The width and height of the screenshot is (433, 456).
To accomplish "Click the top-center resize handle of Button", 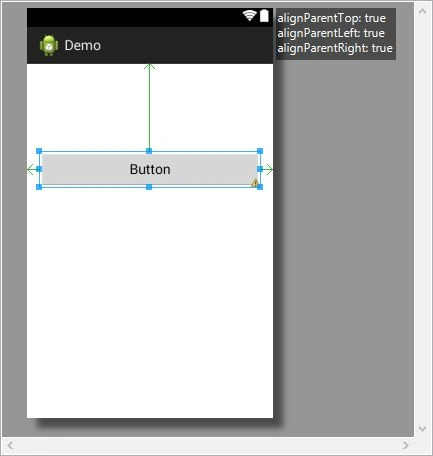I will click(149, 151).
